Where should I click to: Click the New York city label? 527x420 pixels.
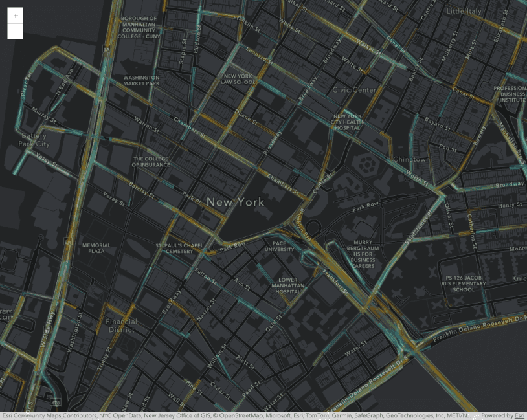235,202
